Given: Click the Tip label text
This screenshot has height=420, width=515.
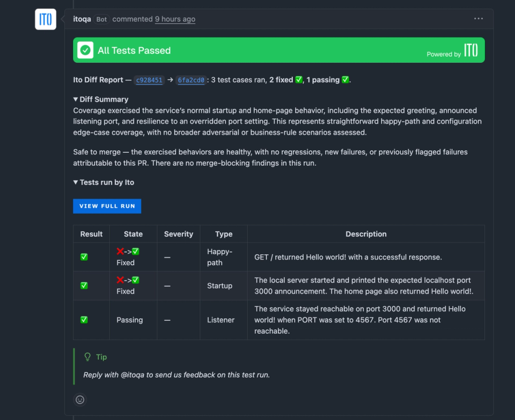Looking at the screenshot, I should click(x=101, y=357).
